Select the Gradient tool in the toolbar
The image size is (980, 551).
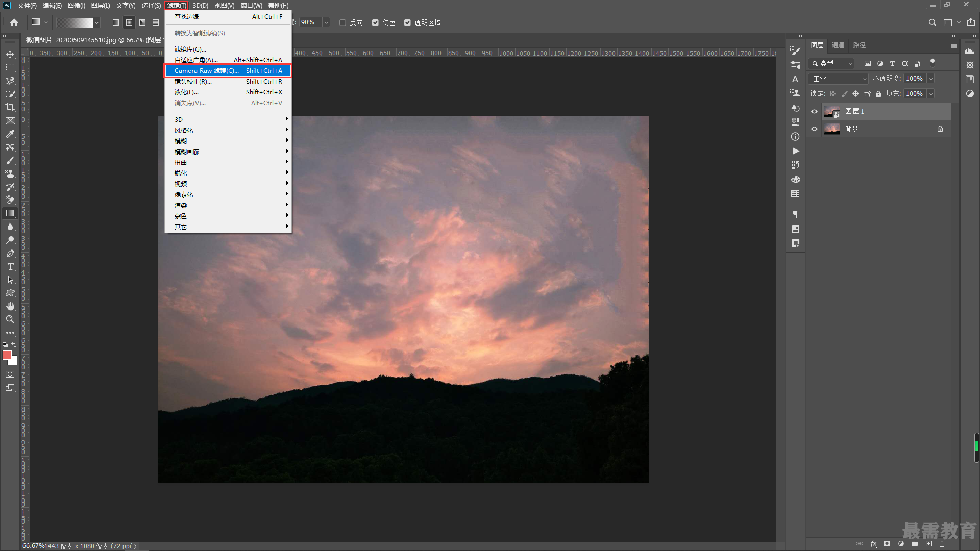click(x=10, y=213)
